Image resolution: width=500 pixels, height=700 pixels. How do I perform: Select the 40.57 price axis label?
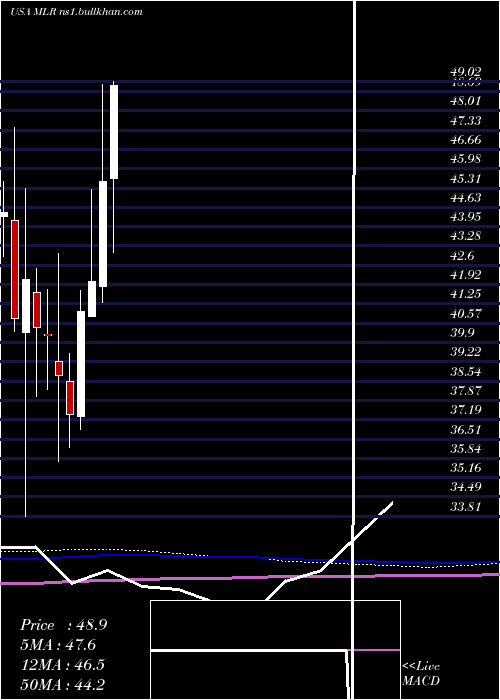(465, 314)
